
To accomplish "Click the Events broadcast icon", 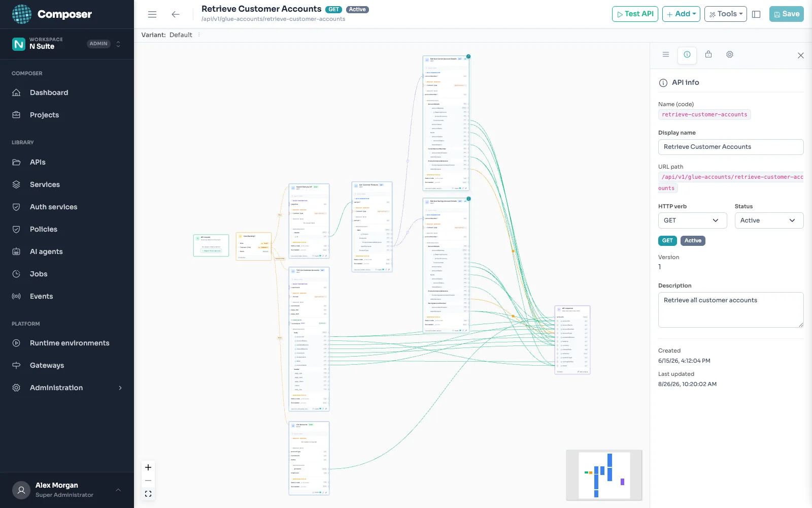I will coord(16,296).
